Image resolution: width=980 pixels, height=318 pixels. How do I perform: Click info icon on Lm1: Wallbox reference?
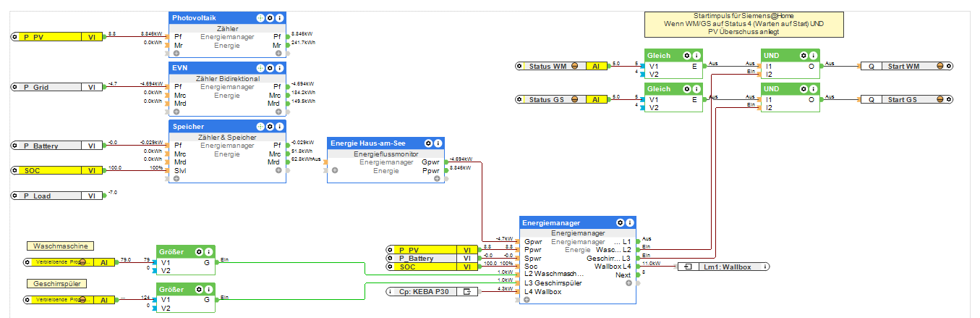coord(766,267)
